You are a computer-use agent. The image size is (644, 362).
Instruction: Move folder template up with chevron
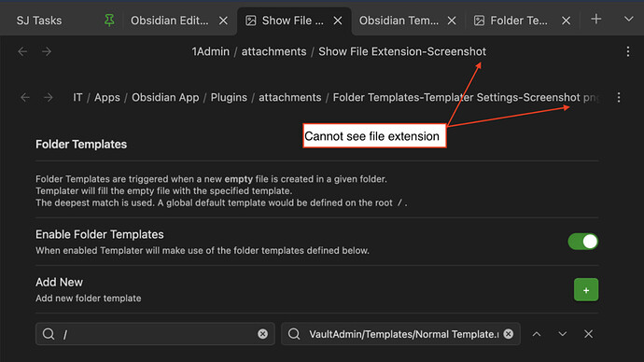point(537,334)
